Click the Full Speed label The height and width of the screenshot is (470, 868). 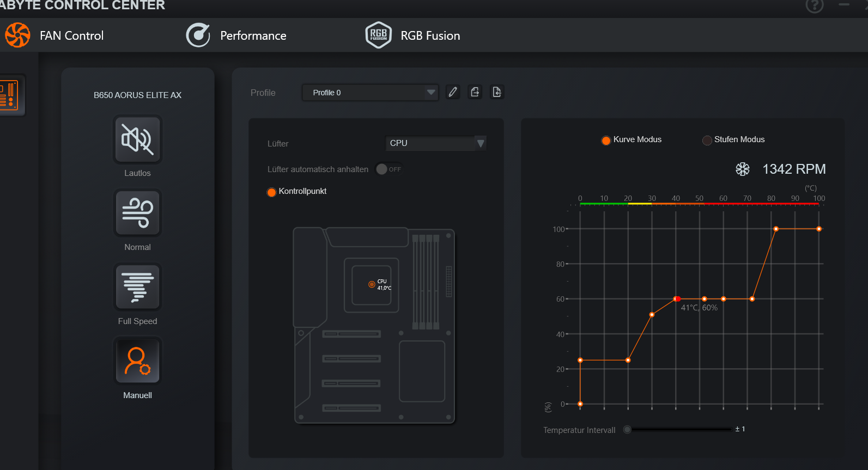137,321
